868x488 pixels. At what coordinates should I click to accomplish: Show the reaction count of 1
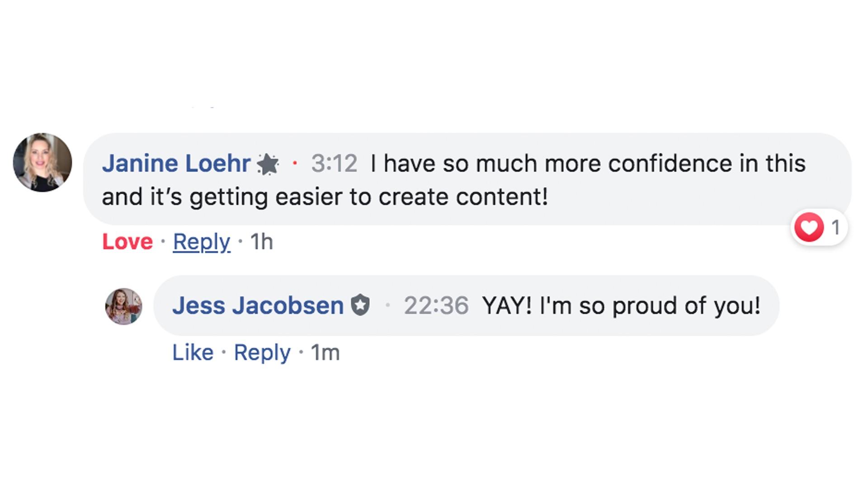pyautogui.click(x=835, y=227)
